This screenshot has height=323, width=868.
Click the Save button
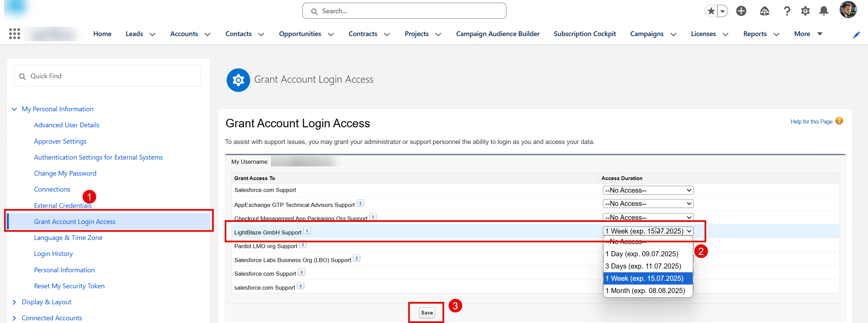(427, 313)
